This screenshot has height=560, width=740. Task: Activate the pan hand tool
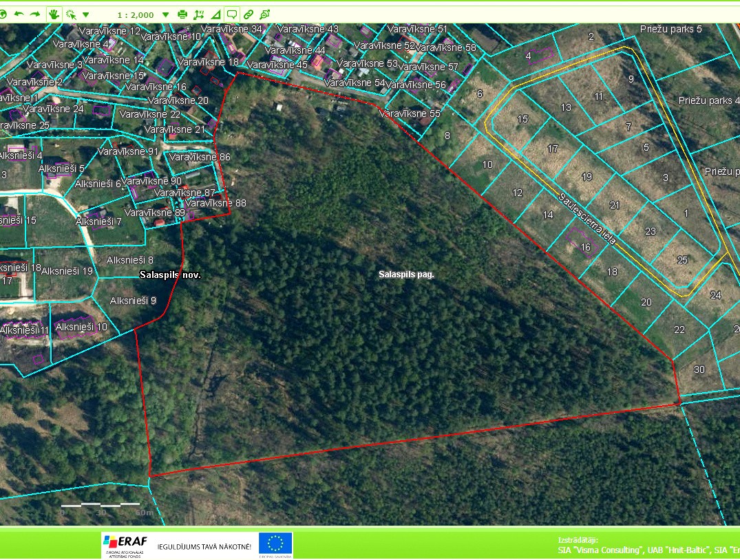tap(54, 14)
